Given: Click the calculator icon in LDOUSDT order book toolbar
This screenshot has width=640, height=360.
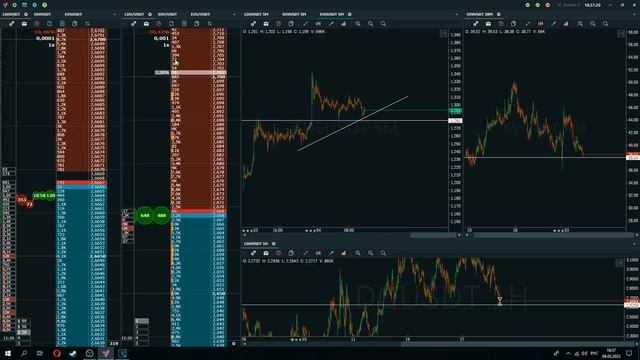Looking at the screenshot, I should tap(62, 24).
